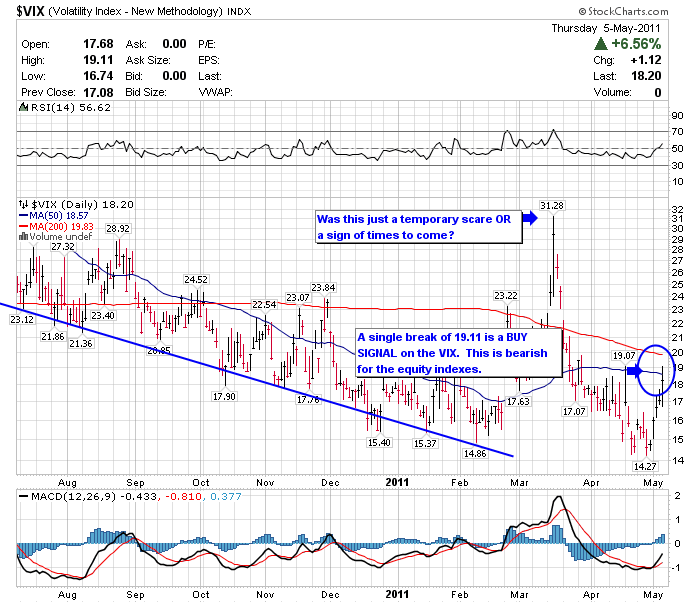Image resolution: width=700 pixels, height=603 pixels.
Task: Click the 23.22 price label
Action: pyautogui.click(x=506, y=295)
